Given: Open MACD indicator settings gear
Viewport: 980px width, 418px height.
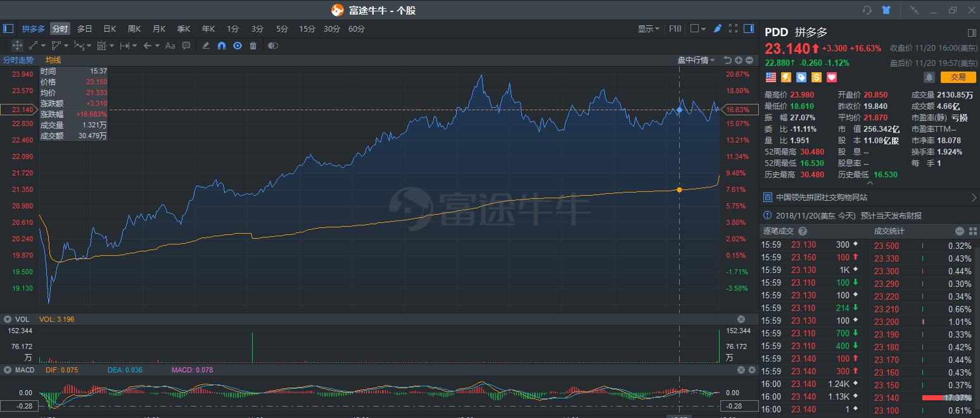Looking at the screenshot, I should point(752,370).
